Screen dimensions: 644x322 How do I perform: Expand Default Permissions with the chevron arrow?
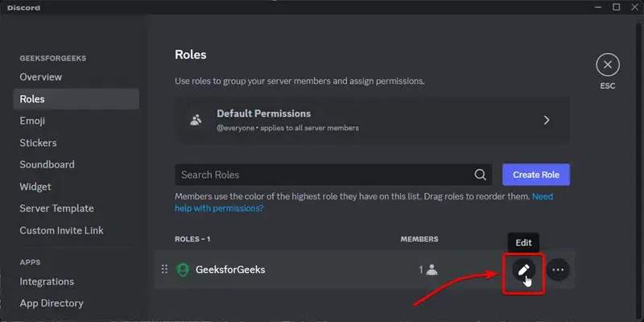click(x=547, y=120)
